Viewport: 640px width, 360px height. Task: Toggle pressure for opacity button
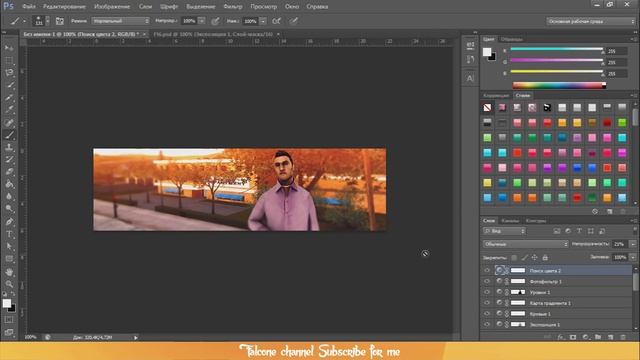[x=215, y=21]
